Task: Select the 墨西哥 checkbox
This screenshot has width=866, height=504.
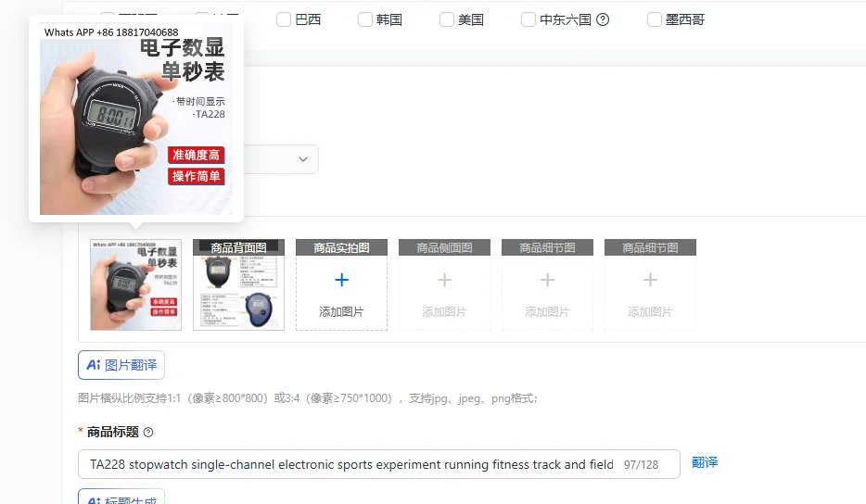Action: coord(655,19)
